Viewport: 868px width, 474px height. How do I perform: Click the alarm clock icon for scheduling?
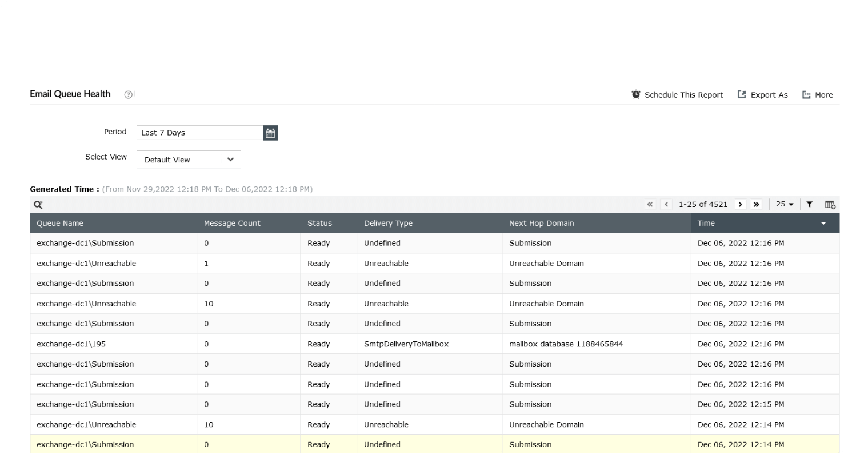tap(635, 94)
